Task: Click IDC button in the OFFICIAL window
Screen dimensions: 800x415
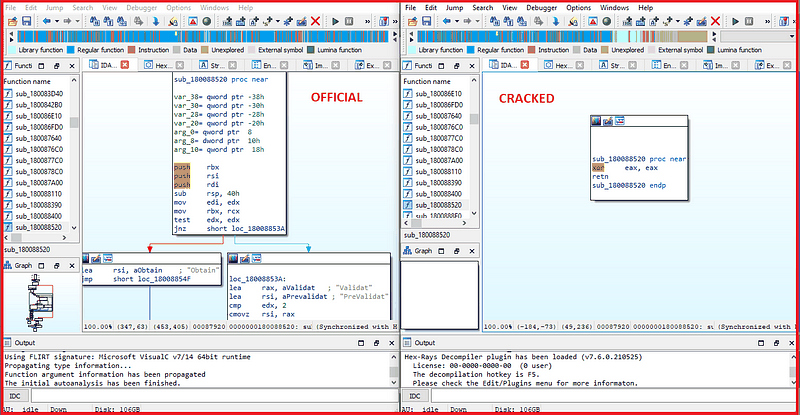Action: click(15, 396)
